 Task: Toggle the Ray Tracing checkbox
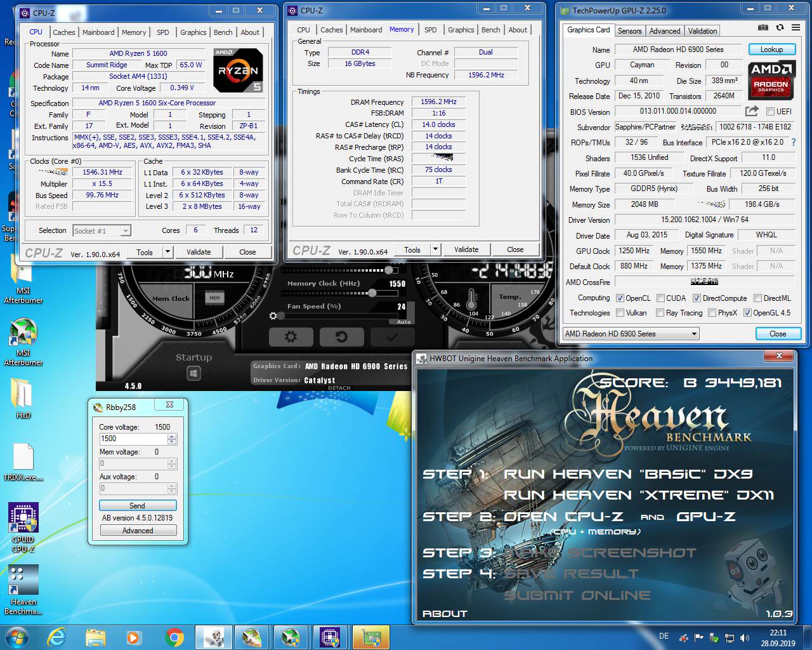[x=660, y=312]
